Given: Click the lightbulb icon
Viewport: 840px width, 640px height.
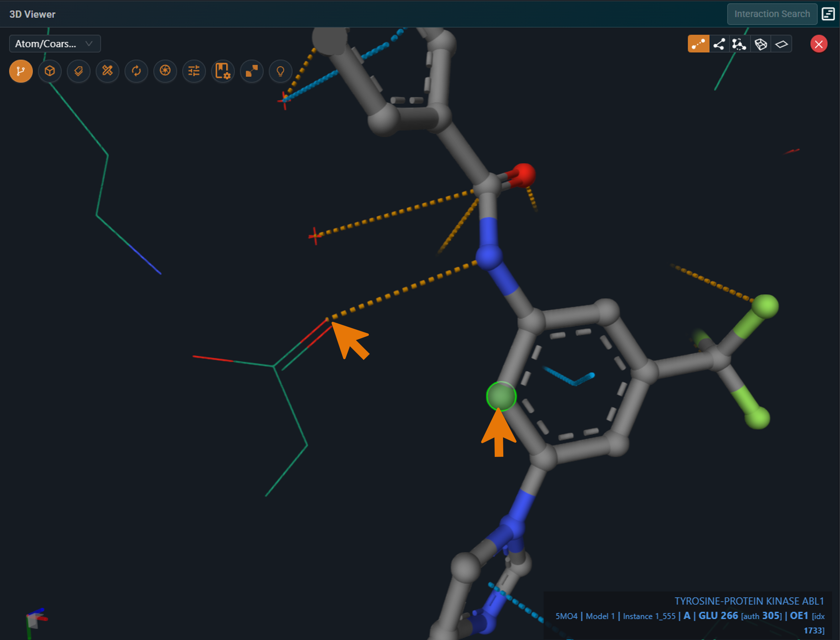Looking at the screenshot, I should click(280, 71).
